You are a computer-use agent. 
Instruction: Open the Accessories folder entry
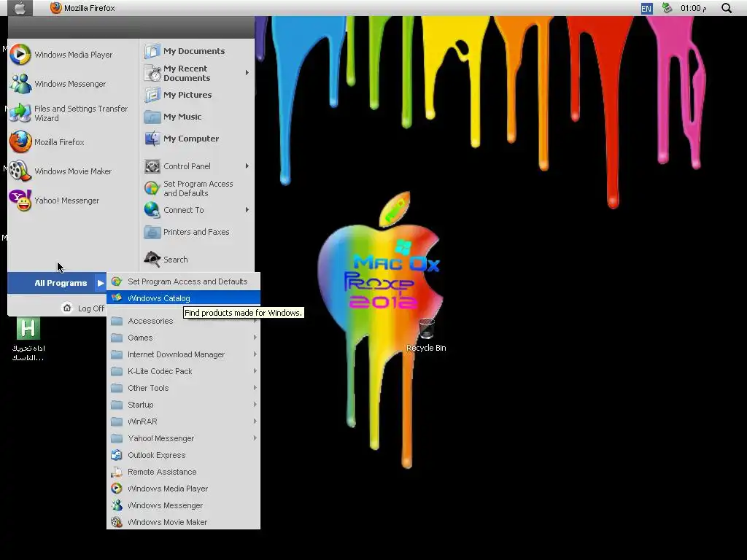(183, 321)
